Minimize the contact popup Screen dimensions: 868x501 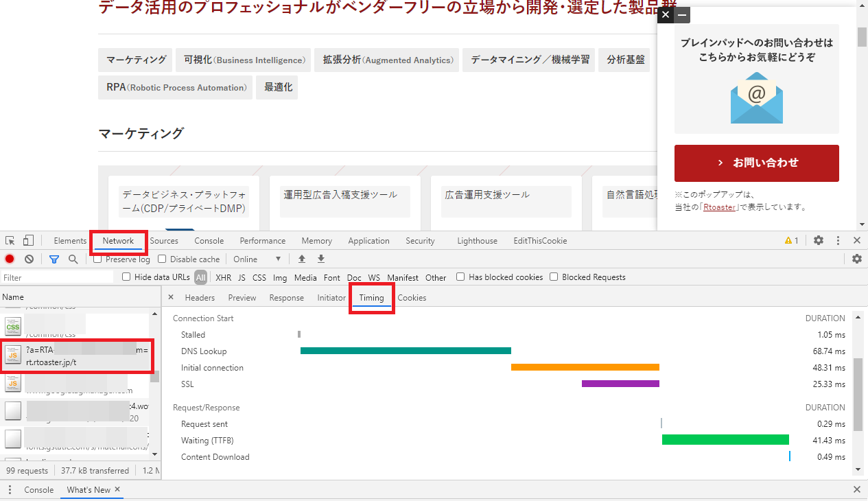pyautogui.click(x=682, y=15)
